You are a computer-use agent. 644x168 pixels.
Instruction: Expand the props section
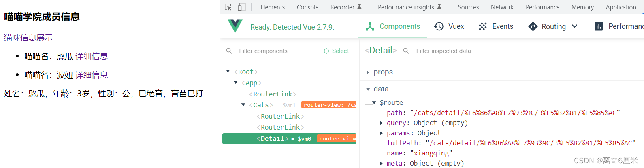point(368,72)
